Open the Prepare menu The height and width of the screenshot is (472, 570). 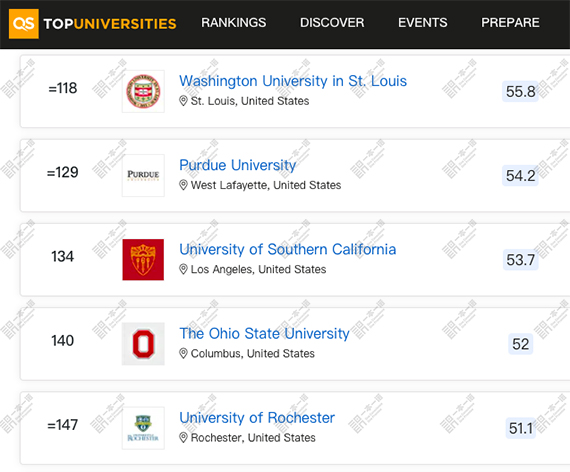point(510,23)
